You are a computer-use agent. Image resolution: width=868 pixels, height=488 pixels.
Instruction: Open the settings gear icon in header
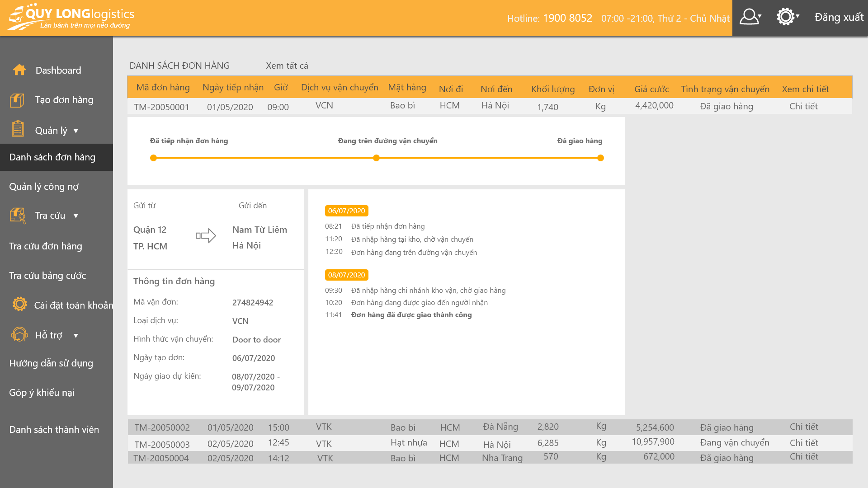tap(785, 17)
